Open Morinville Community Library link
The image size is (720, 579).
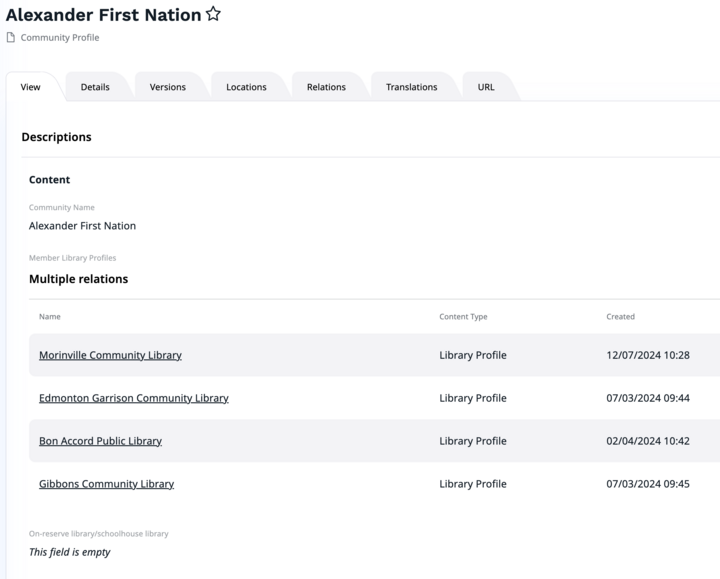pyautogui.click(x=110, y=355)
